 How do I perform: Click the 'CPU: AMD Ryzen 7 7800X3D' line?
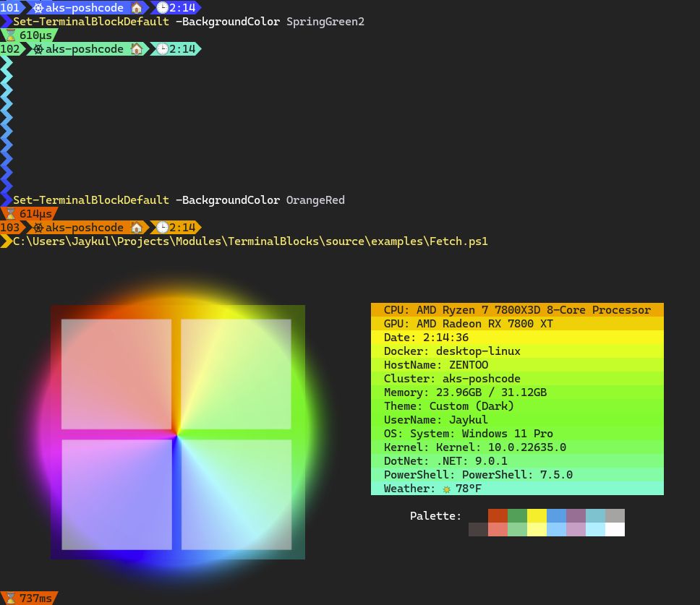click(517, 310)
